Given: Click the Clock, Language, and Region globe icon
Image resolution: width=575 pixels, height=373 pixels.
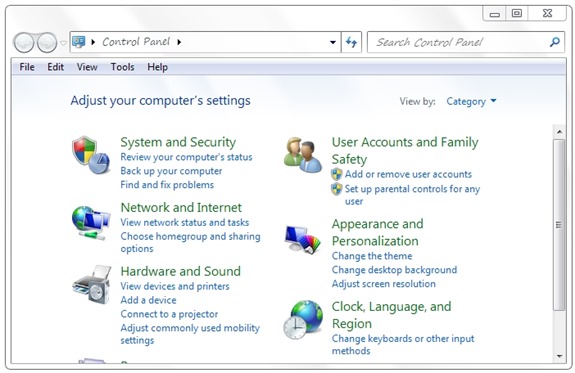Looking at the screenshot, I should [303, 319].
